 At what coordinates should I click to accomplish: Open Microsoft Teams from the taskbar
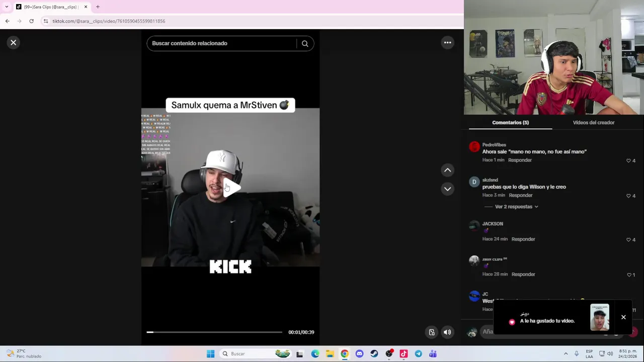(433, 354)
